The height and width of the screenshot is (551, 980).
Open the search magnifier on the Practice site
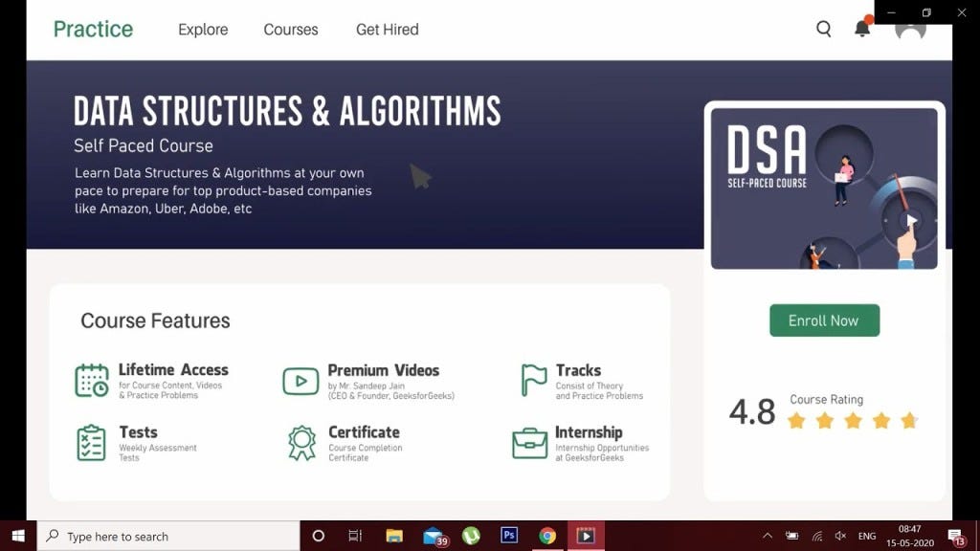pyautogui.click(x=823, y=29)
